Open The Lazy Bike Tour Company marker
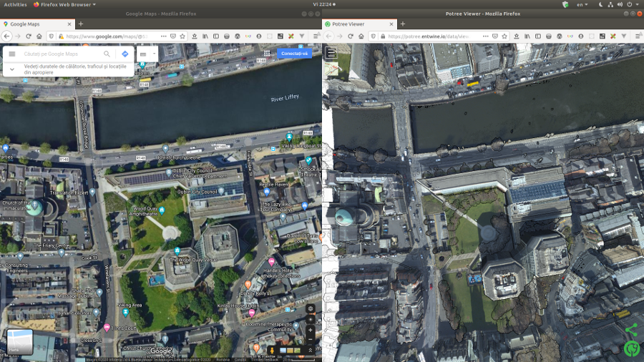The image size is (644, 362). (x=304, y=205)
